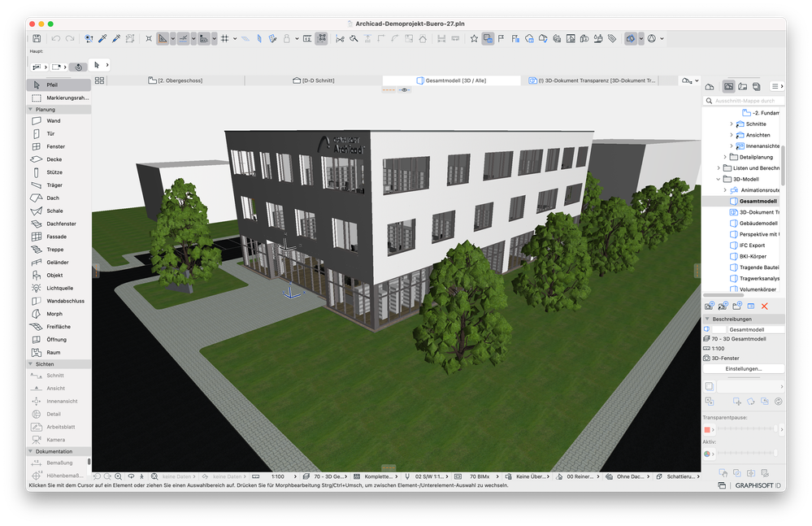Pick up parameters with the eyedropper icon

coord(102,38)
